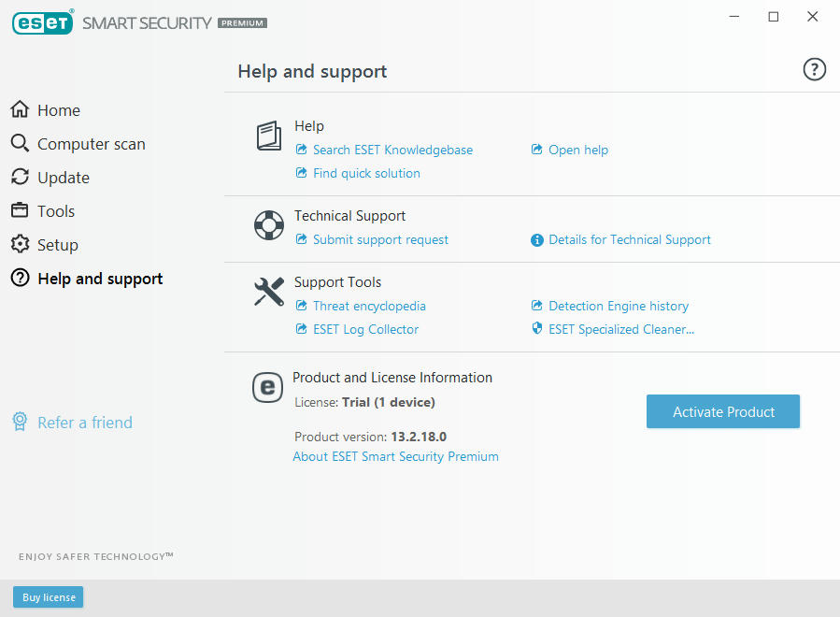Image resolution: width=840 pixels, height=617 pixels.
Task: Click the Update refresh arrows icon
Action: (20, 177)
